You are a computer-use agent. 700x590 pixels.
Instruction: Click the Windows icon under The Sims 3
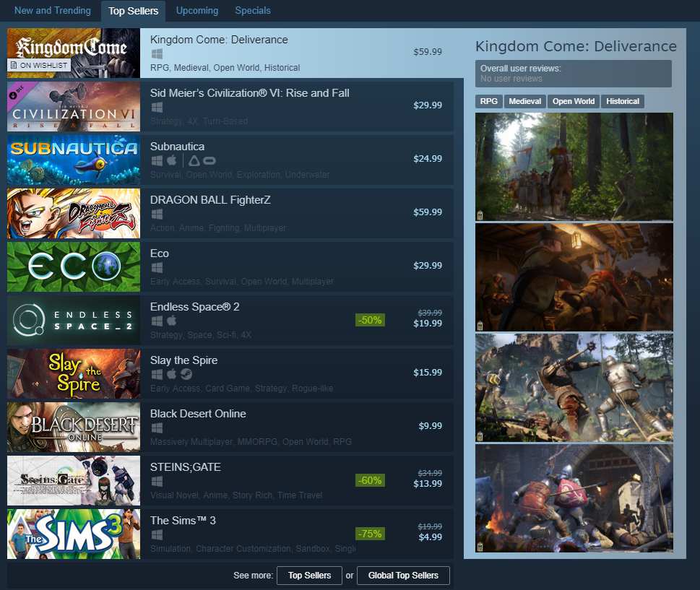click(157, 534)
